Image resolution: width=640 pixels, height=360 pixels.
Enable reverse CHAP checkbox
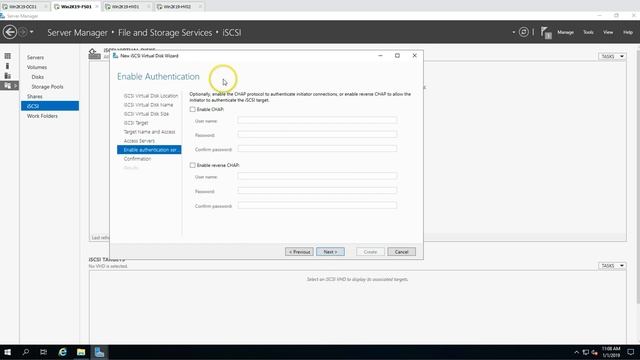[x=192, y=165]
